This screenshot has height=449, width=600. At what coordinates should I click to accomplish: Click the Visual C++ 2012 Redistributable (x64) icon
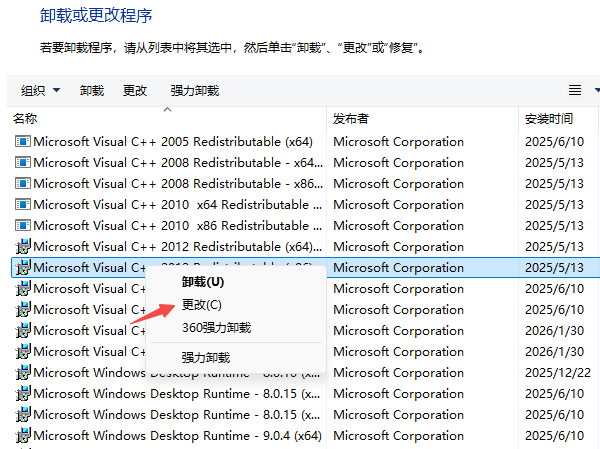pos(23,247)
